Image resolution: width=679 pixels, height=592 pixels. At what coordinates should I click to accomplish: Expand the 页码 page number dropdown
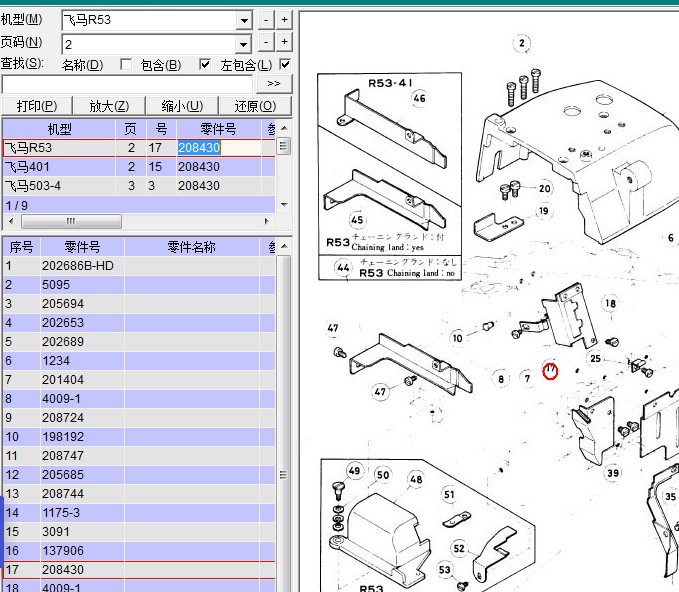[x=244, y=44]
